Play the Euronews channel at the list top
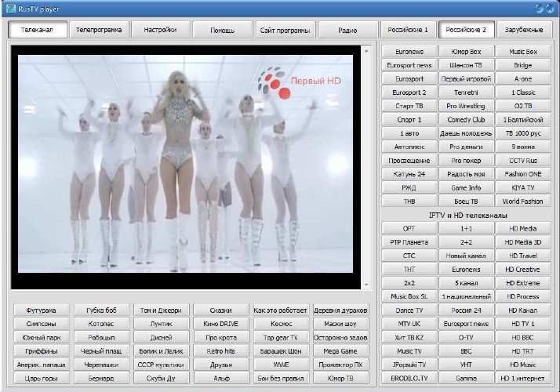 pyautogui.click(x=409, y=52)
